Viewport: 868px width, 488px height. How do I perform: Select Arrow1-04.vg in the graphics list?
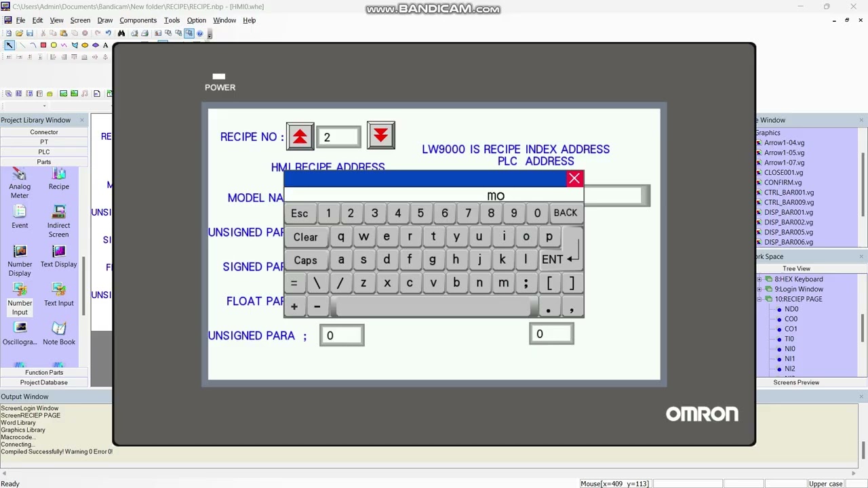tap(784, 143)
